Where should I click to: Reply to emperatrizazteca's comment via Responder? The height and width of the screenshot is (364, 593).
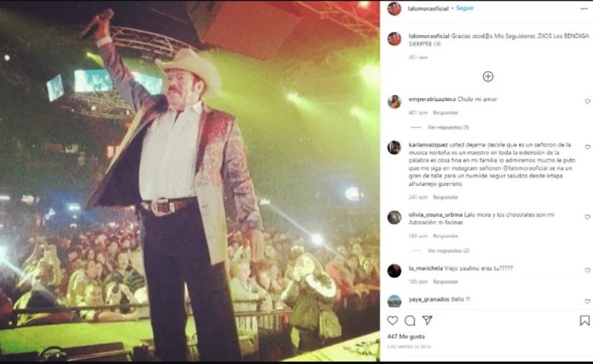445,113
